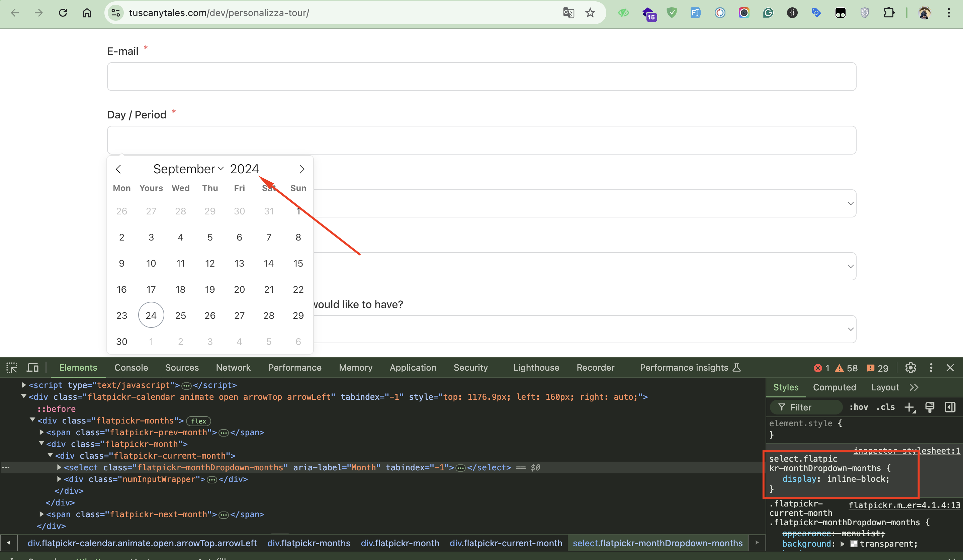Open the Computed styles tab
The image size is (963, 560).
834,387
